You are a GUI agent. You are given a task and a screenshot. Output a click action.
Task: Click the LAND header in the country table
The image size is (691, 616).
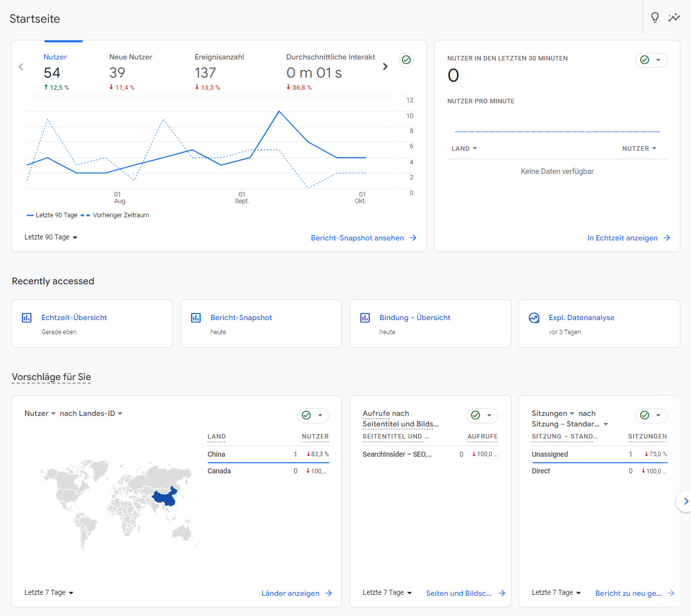216,437
